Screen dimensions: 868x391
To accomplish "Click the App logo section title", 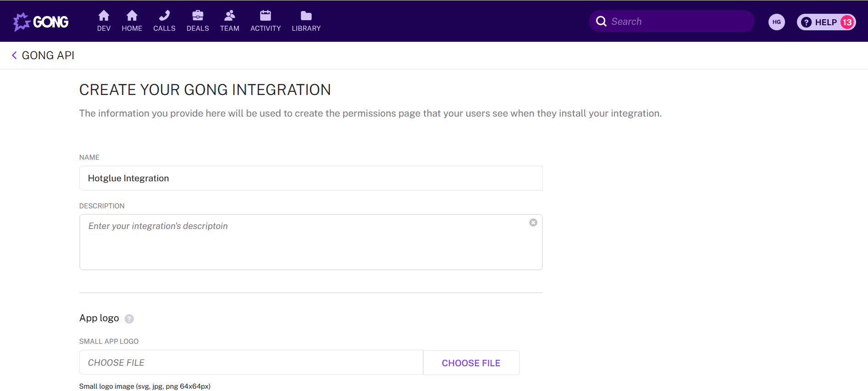I will [99, 318].
